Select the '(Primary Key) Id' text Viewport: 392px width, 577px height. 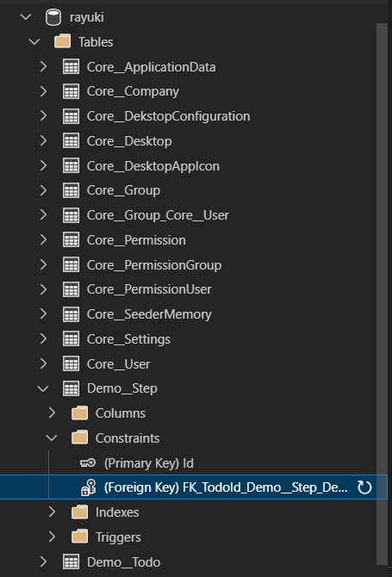coord(149,463)
